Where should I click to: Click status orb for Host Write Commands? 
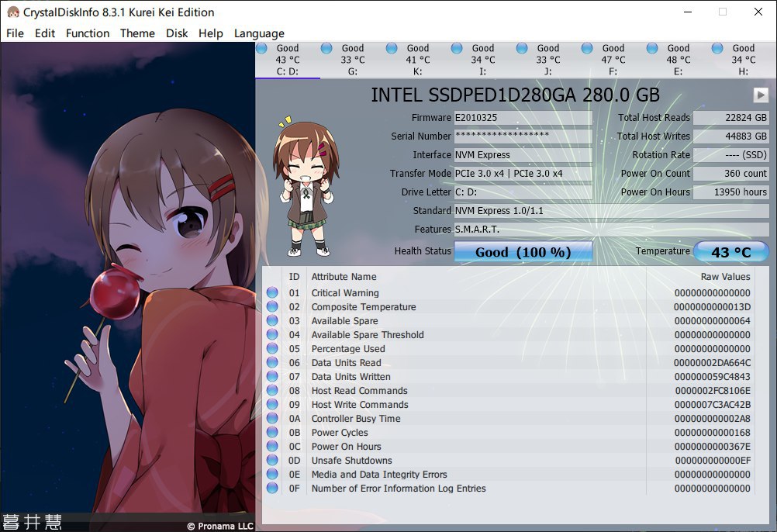pyautogui.click(x=272, y=404)
